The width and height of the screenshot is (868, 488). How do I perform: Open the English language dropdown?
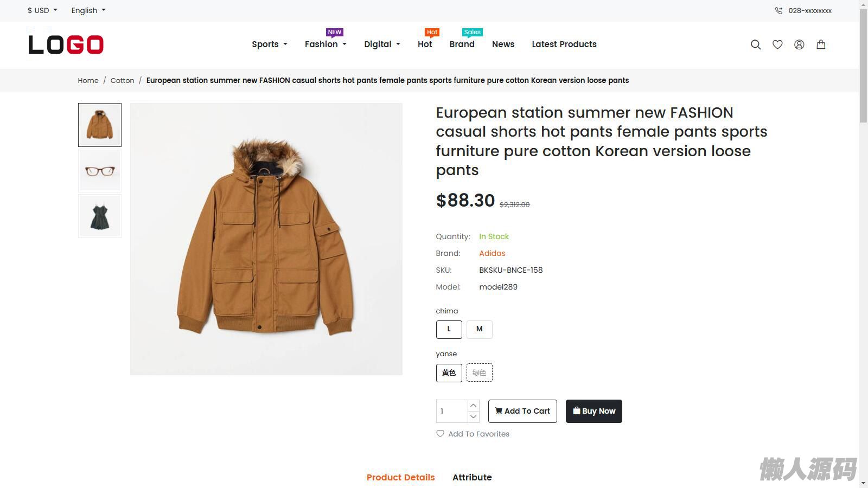coord(88,10)
